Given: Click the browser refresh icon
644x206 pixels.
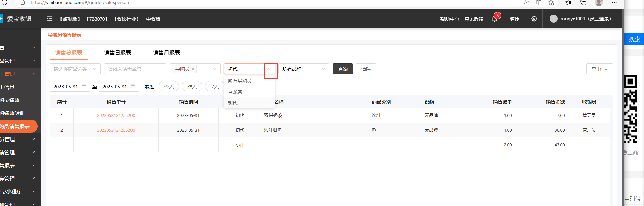Looking at the screenshot, I should coord(4,2).
